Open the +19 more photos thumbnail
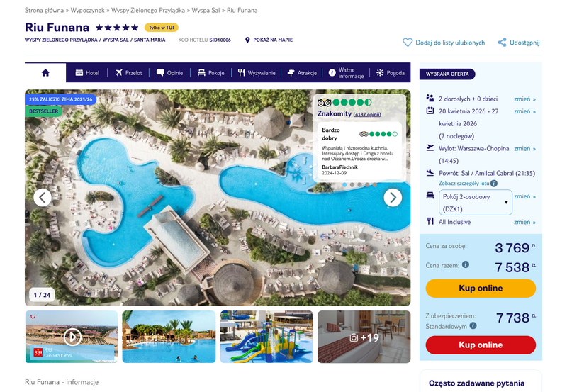This screenshot has height=392, width=567. click(x=364, y=337)
